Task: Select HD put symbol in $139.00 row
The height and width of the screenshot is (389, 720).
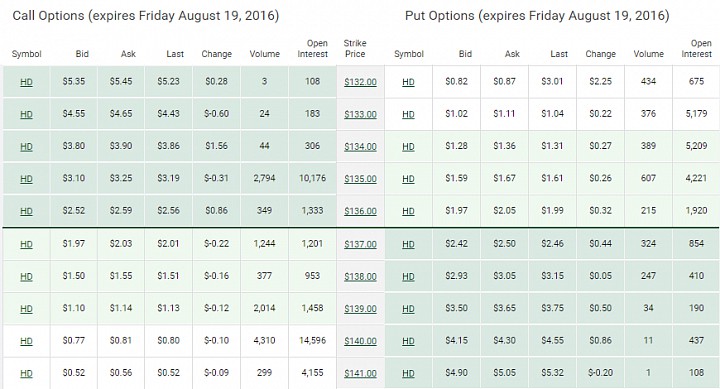Action: tap(408, 309)
